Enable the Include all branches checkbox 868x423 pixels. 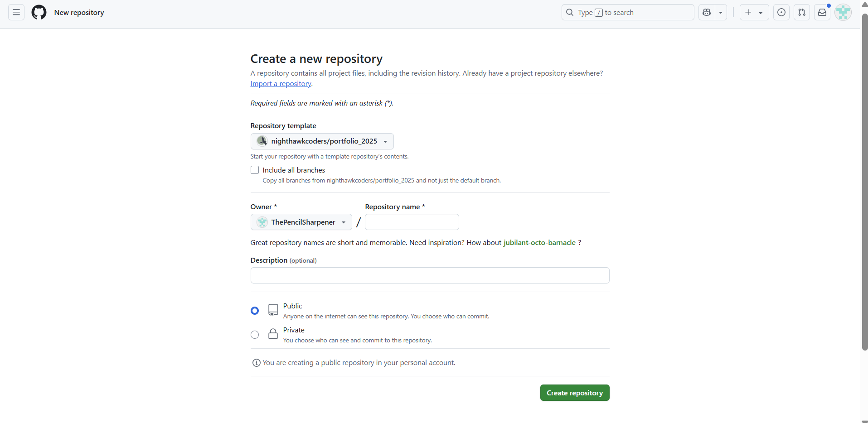(x=254, y=170)
